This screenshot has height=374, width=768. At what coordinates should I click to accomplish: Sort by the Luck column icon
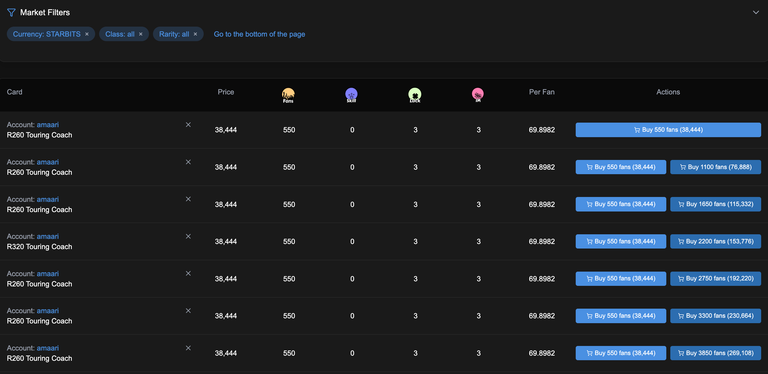coord(415,95)
